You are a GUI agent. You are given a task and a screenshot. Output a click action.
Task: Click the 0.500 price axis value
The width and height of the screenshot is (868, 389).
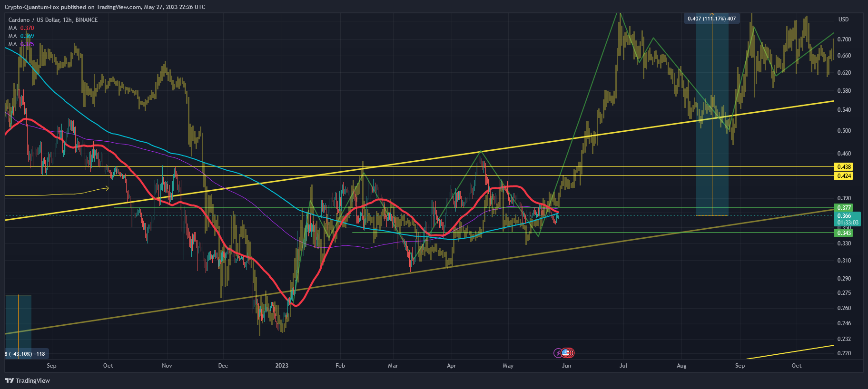pyautogui.click(x=844, y=131)
